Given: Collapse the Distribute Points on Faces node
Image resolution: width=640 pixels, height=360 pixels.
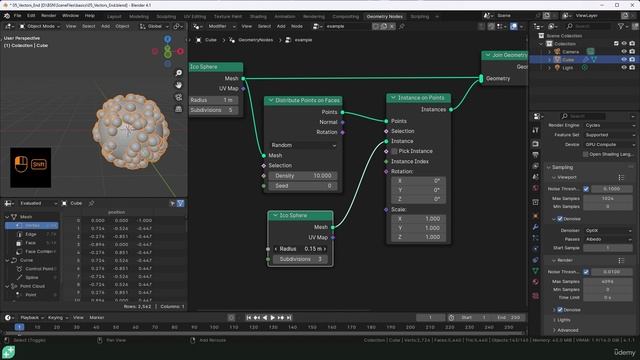Looking at the screenshot, I should coord(270,100).
